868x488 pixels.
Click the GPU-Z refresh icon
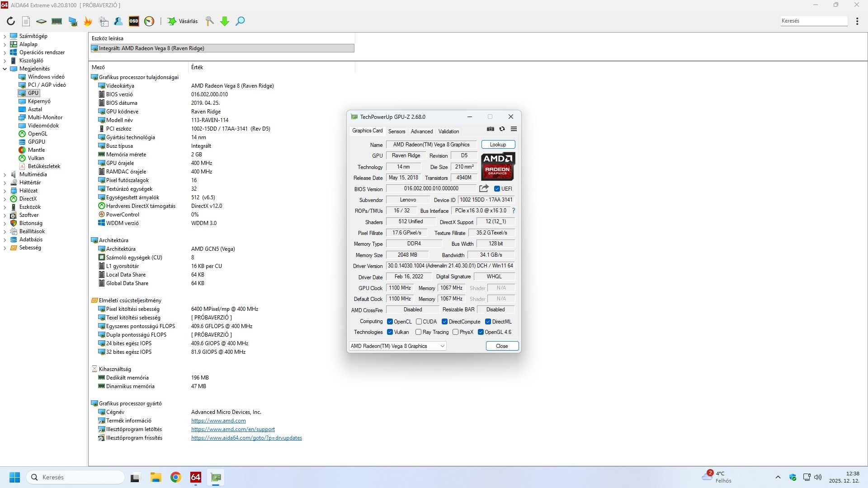(x=502, y=129)
